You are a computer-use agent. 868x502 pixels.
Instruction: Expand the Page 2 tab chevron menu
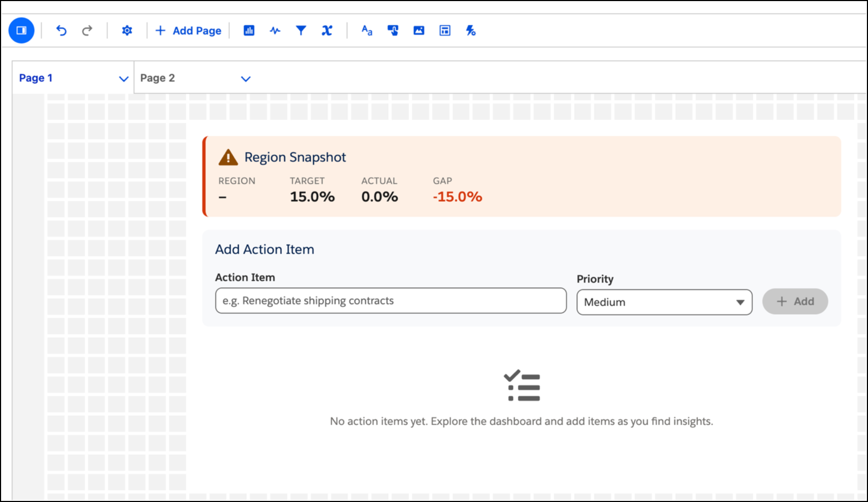pos(246,79)
